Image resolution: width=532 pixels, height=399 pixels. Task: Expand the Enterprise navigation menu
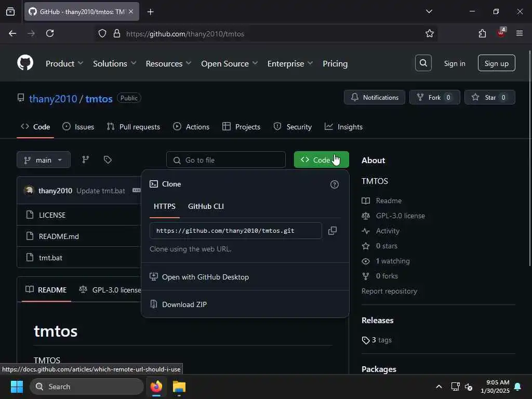290,63
